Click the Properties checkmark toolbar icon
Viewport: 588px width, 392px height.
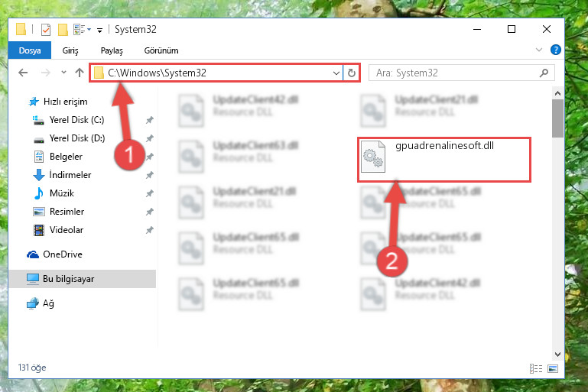pyautogui.click(x=46, y=30)
